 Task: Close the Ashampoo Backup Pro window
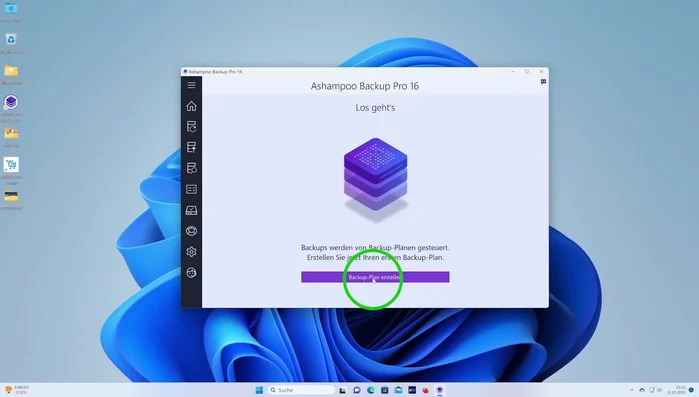[541, 72]
